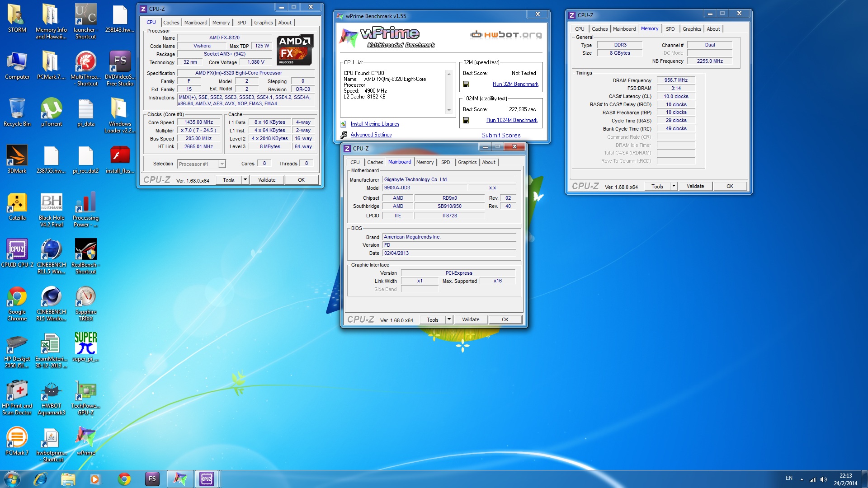Click Run 32M Benchmark link
The image size is (868, 488).
[515, 84]
